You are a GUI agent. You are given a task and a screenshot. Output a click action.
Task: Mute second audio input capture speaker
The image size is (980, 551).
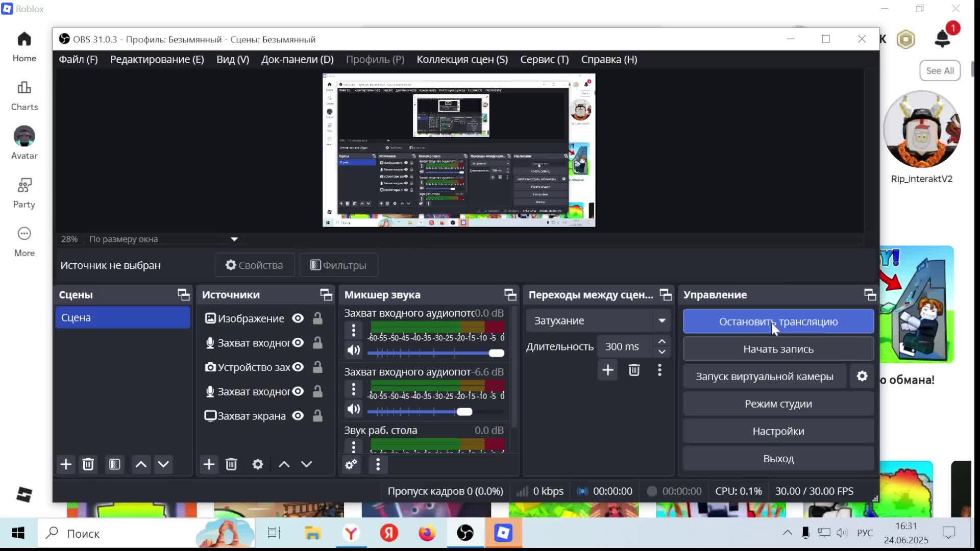353,409
